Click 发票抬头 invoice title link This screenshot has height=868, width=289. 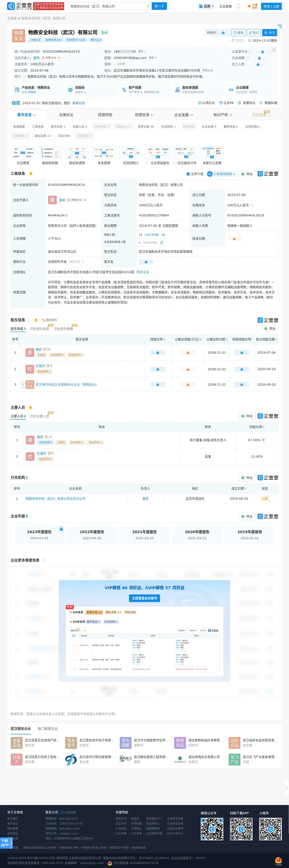coord(246,103)
